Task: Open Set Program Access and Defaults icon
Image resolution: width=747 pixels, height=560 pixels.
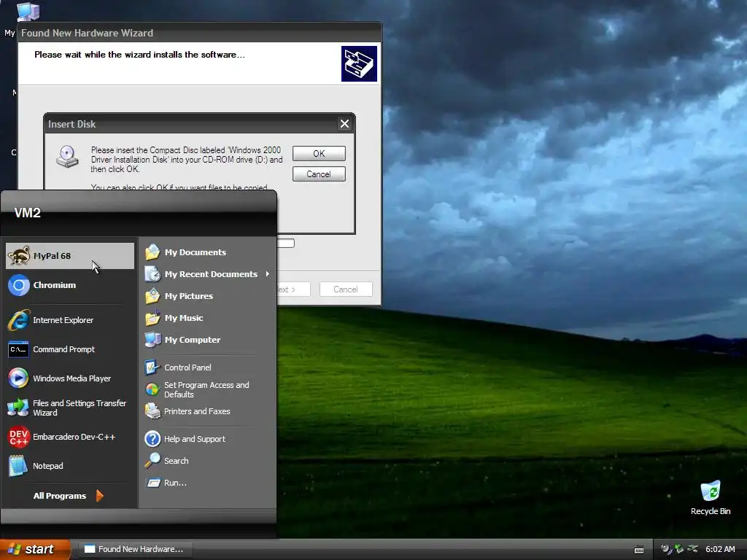Action: (x=152, y=389)
